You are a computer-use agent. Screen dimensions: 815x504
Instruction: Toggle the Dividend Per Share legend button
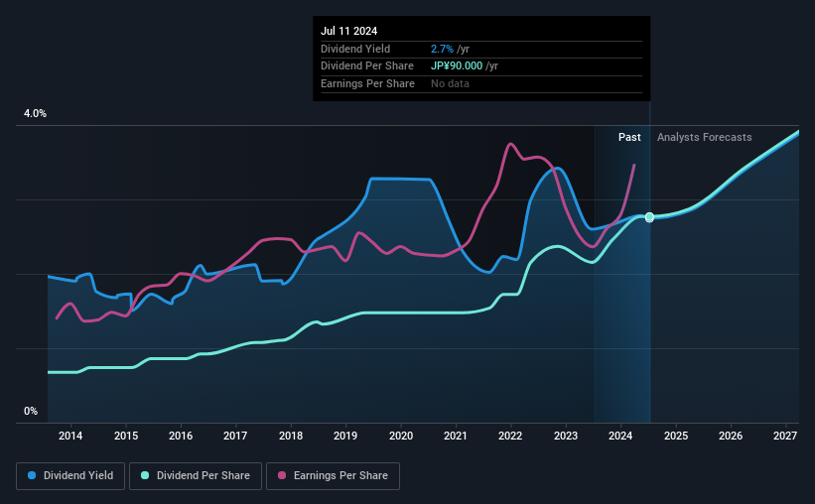point(196,476)
